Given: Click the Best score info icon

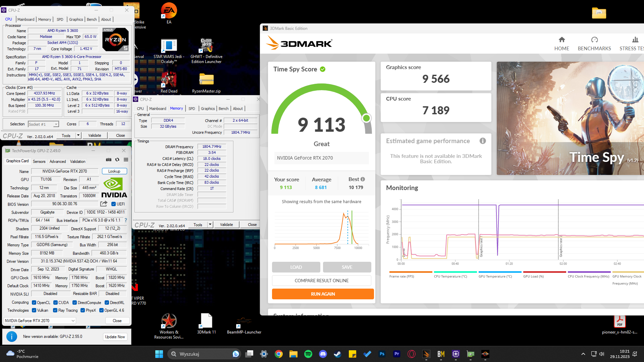Looking at the screenshot, I should click(x=363, y=179).
